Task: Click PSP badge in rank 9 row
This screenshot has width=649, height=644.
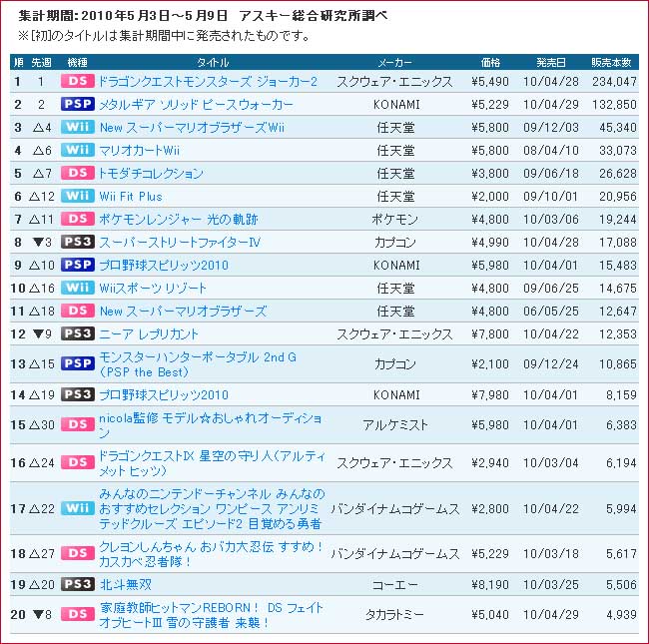Action: coord(78,265)
